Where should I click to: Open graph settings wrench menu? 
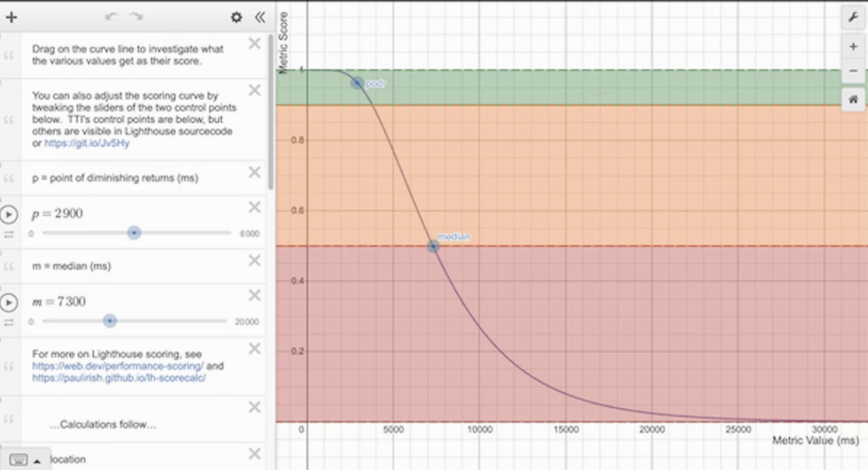click(853, 18)
